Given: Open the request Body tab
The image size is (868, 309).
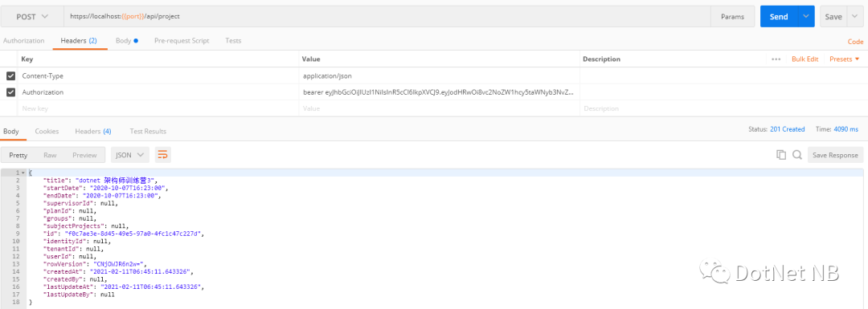Looking at the screenshot, I should coord(127,41).
